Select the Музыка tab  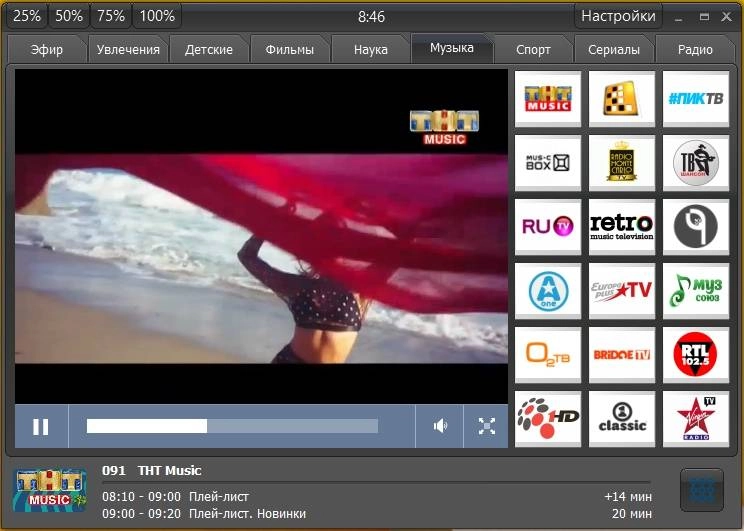click(452, 48)
